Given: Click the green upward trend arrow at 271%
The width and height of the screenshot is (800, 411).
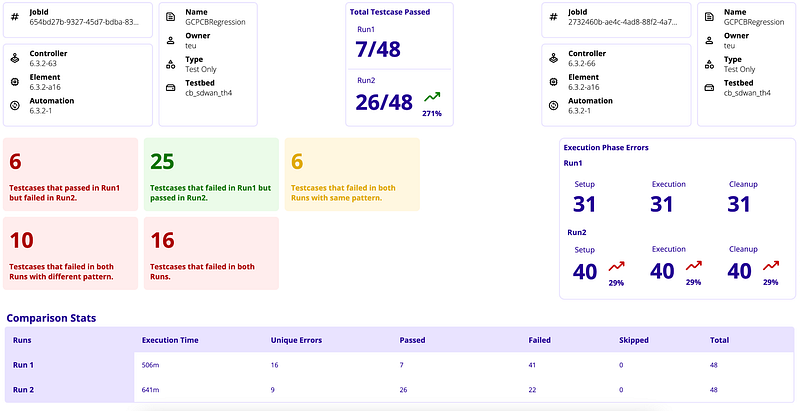Looking at the screenshot, I should click(432, 97).
